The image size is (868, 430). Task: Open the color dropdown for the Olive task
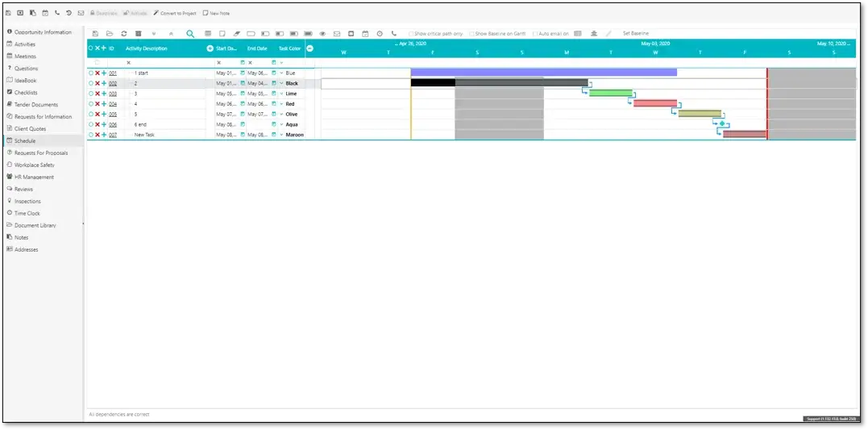click(x=281, y=114)
